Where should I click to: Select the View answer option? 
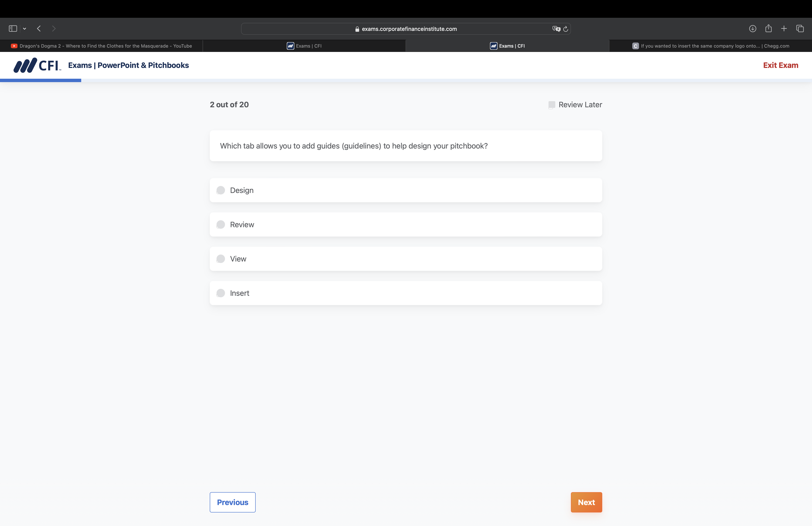[221, 259]
